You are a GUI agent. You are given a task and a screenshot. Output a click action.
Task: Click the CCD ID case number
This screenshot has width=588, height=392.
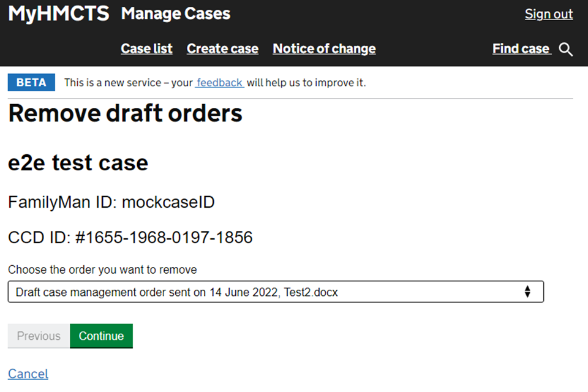point(164,238)
